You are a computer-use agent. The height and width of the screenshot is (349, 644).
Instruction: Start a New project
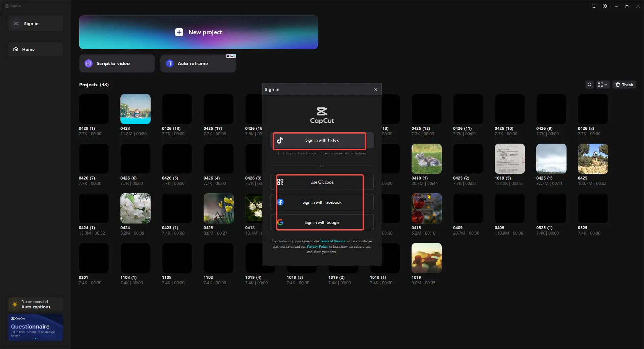pos(199,32)
